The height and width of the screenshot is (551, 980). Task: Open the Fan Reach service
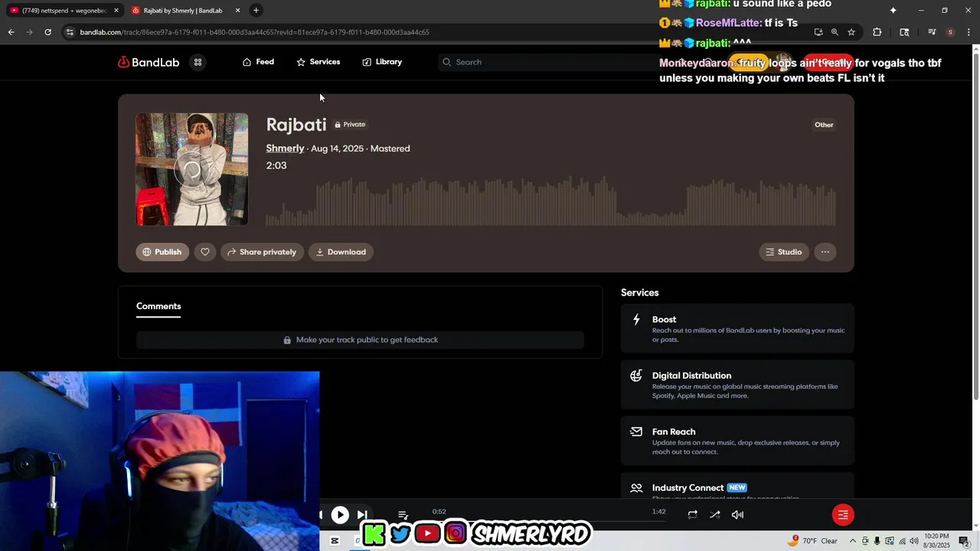737,441
